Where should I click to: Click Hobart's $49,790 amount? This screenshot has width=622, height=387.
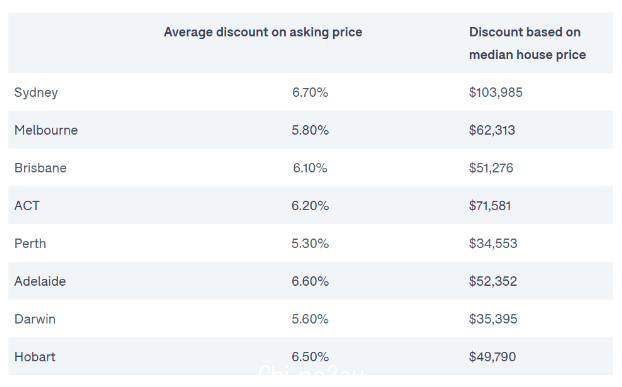click(x=492, y=357)
